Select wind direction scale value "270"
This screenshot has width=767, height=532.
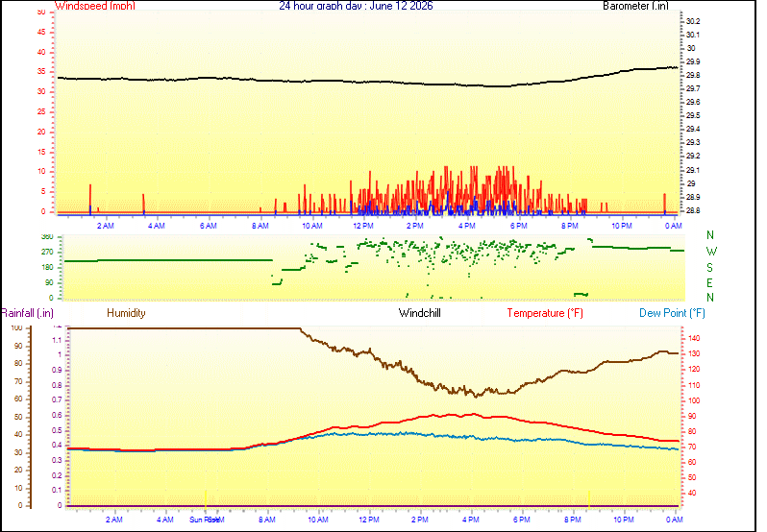47,253
